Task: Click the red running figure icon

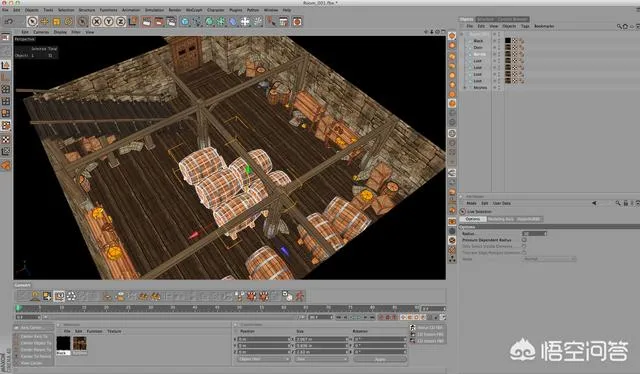Action: click(300, 296)
